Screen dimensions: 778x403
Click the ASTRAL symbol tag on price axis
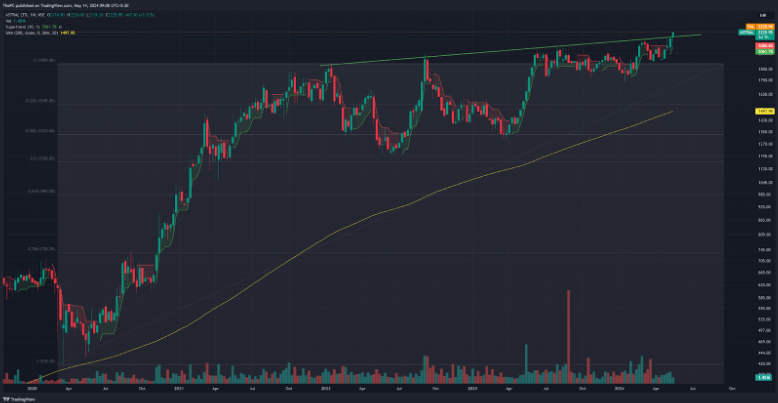745,32
